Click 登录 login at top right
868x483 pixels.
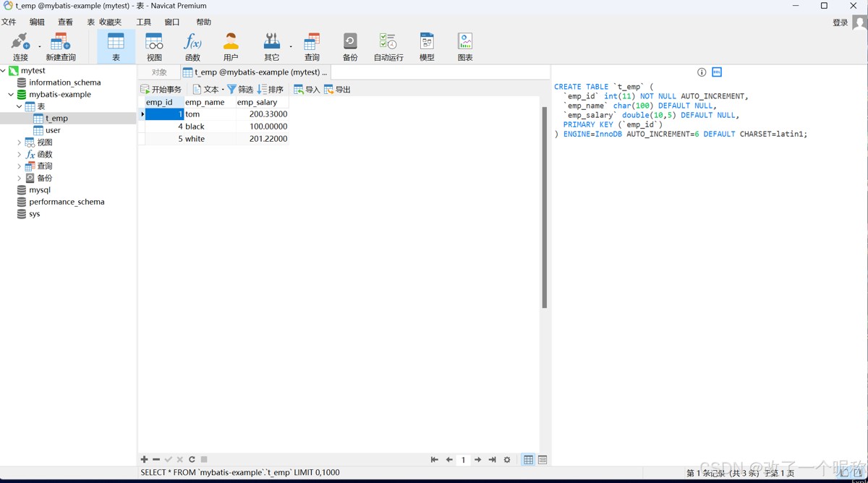840,23
